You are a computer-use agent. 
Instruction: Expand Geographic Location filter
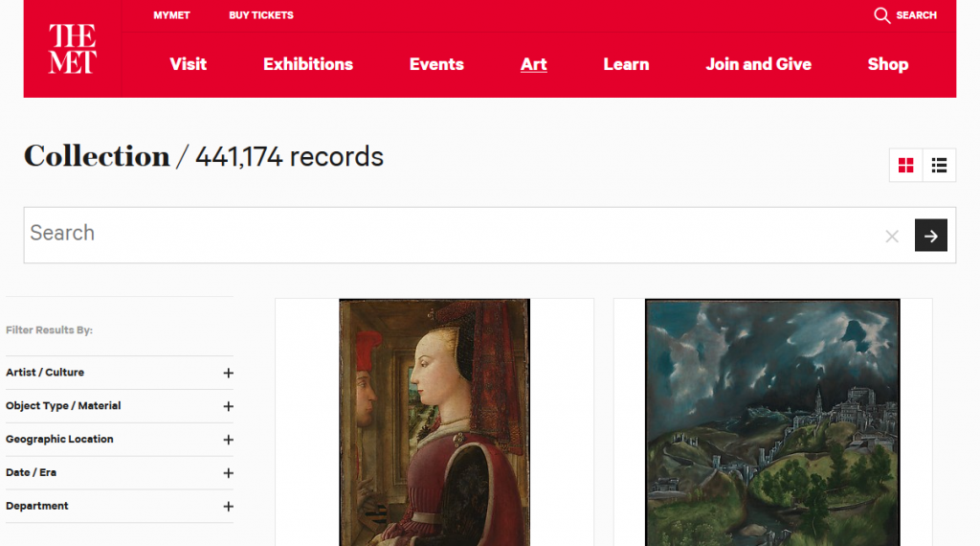pos(120,440)
